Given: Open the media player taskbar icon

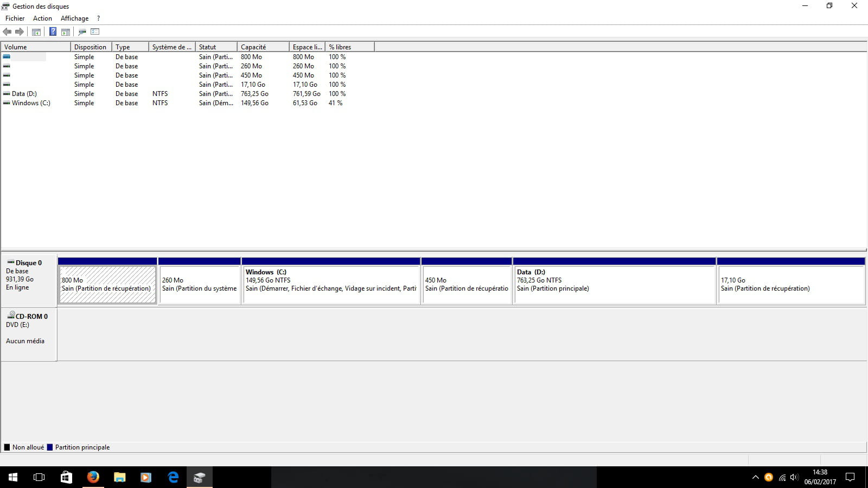Looking at the screenshot, I should tap(146, 477).
